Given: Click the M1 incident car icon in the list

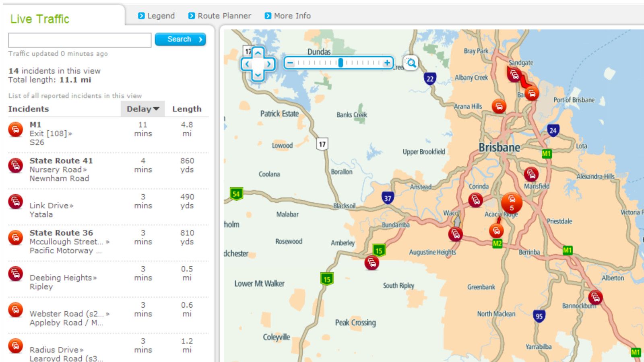Looking at the screenshot, I should [x=15, y=129].
